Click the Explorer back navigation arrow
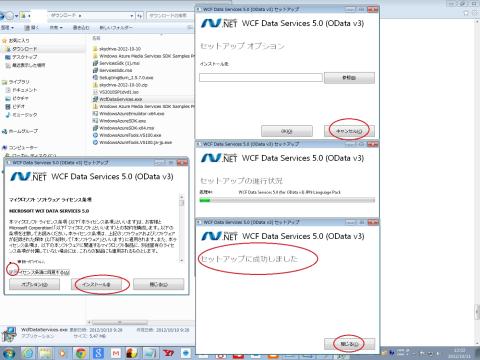Screen dimensions: 480x360 click(x=2, y=15)
